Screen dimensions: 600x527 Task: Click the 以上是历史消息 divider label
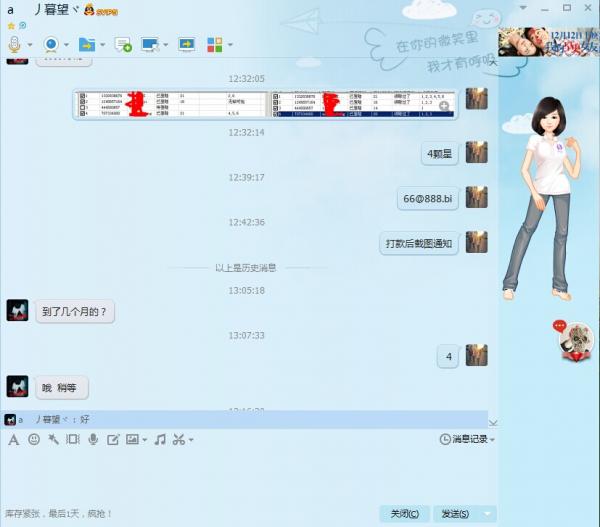pos(246,268)
